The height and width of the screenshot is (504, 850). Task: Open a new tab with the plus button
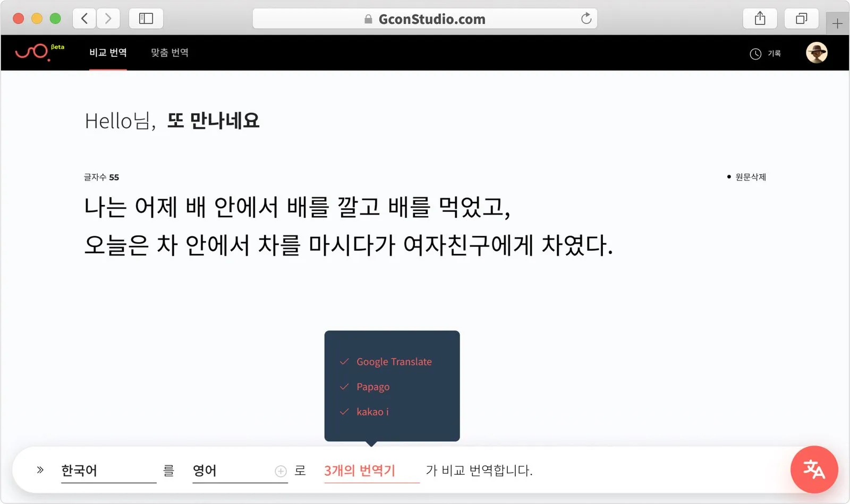[837, 23]
